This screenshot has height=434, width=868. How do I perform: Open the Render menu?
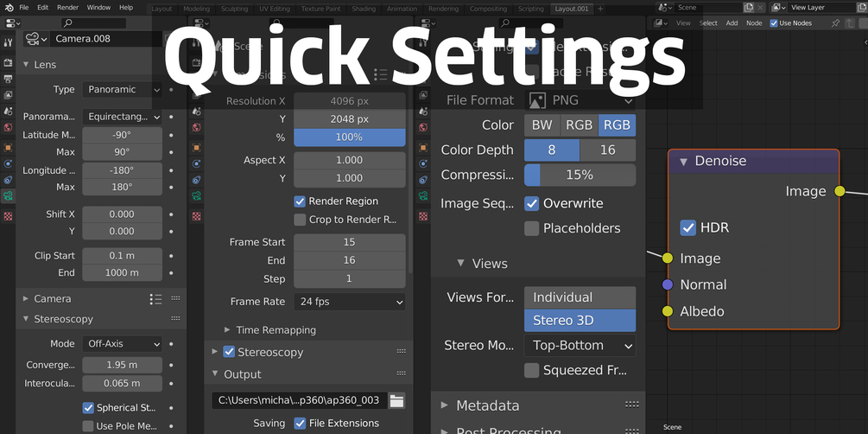coord(67,7)
